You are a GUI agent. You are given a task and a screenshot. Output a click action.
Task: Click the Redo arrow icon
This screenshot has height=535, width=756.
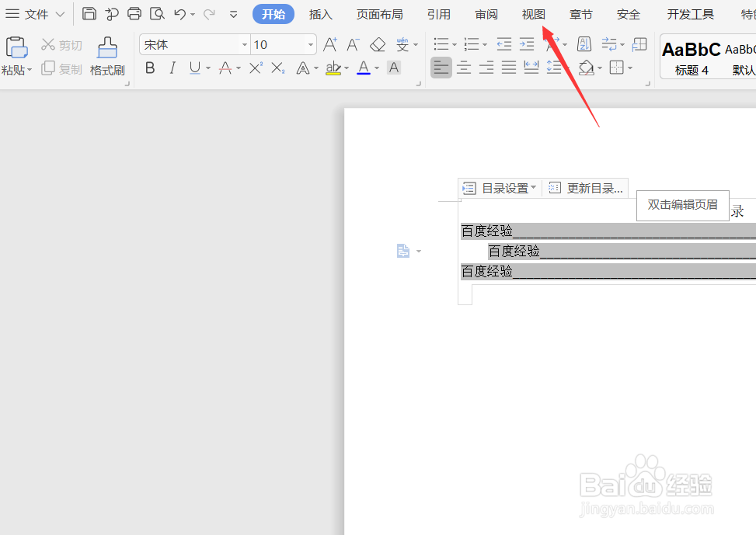(x=209, y=14)
